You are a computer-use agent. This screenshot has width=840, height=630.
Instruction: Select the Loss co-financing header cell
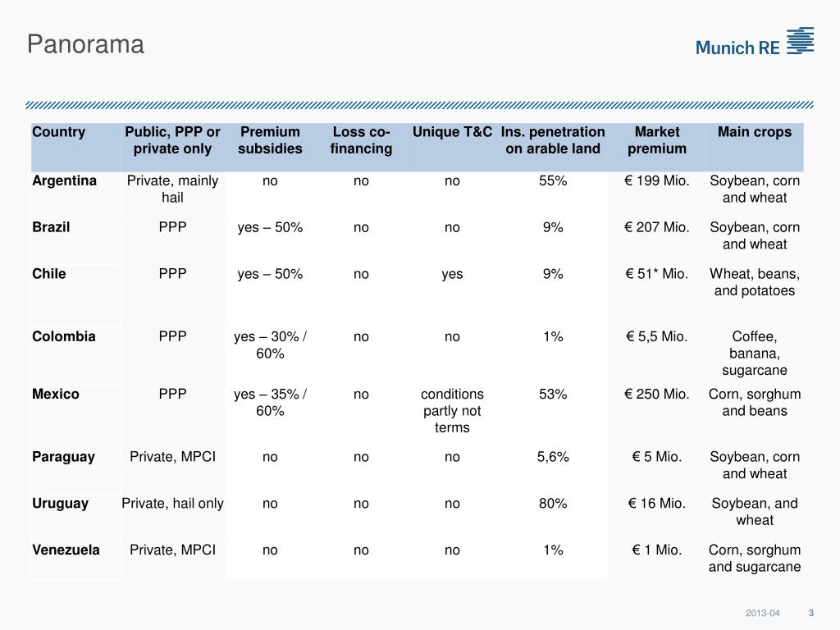point(361,140)
